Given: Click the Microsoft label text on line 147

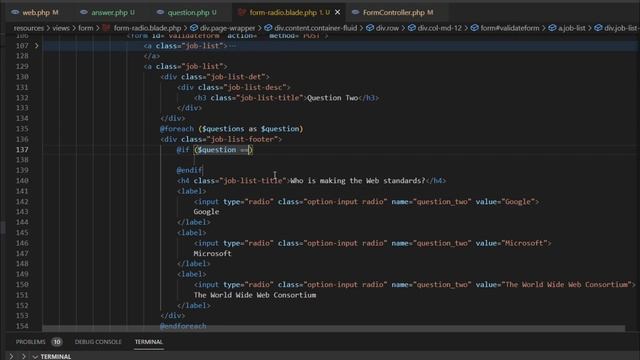Looking at the screenshot, I should (x=212, y=253).
